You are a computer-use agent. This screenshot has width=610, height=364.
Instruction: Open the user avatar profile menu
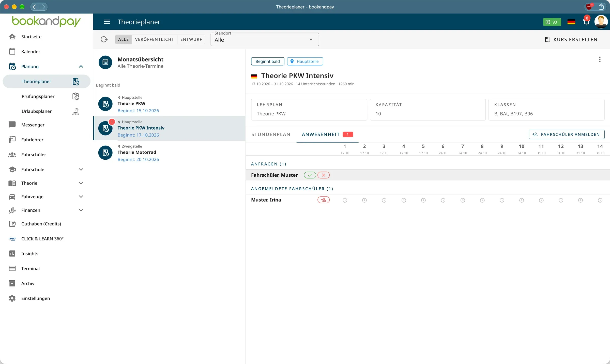601,22
